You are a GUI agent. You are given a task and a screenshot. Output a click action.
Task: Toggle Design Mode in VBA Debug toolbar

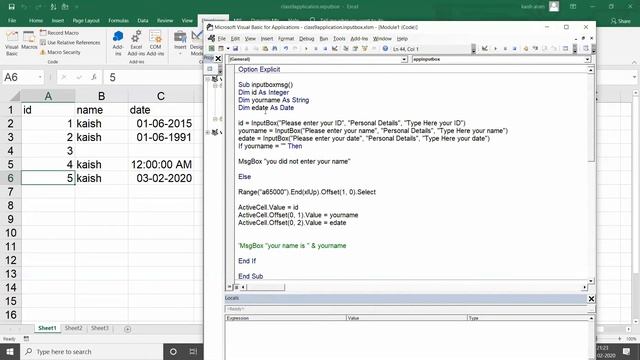click(x=484, y=49)
